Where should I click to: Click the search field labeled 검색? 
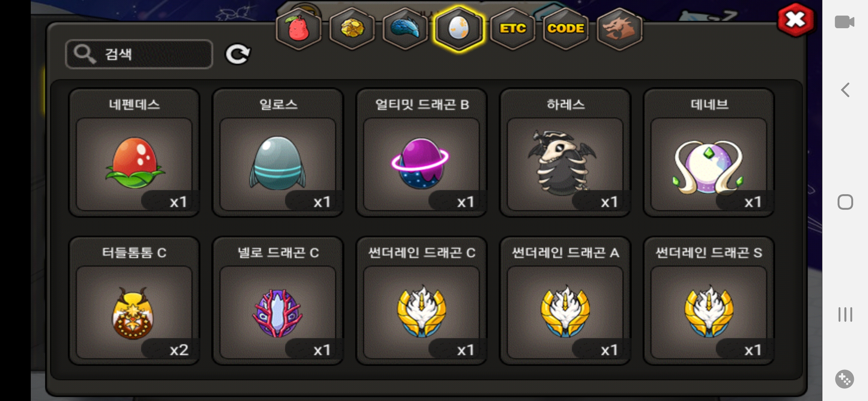(139, 54)
